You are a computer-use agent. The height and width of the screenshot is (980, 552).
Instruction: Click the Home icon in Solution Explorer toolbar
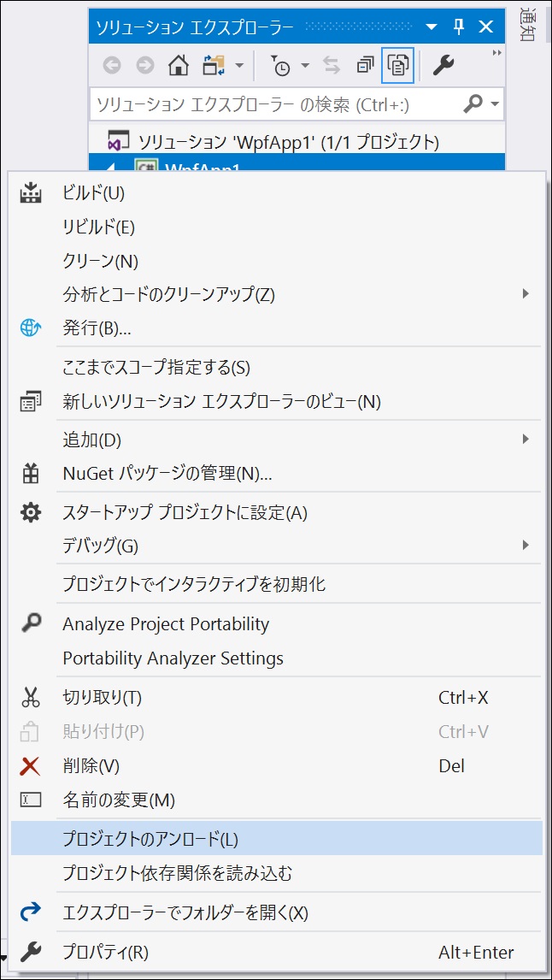pos(179,65)
